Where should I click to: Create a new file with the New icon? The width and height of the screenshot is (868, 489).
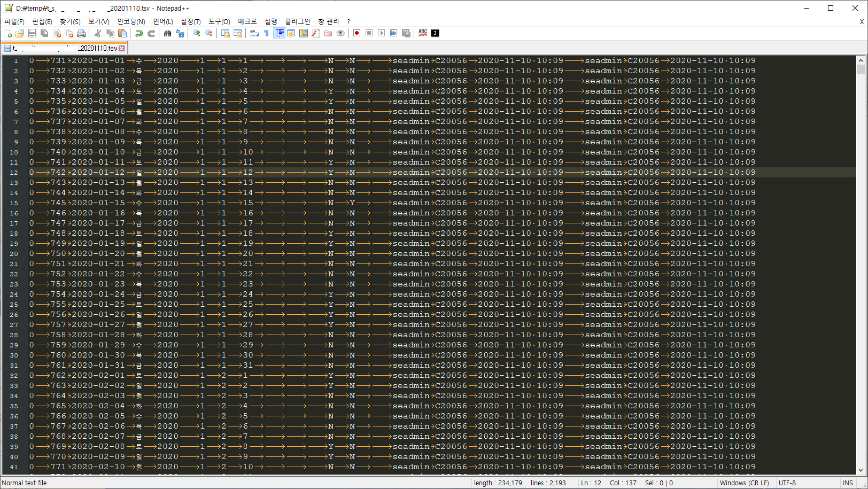7,33
